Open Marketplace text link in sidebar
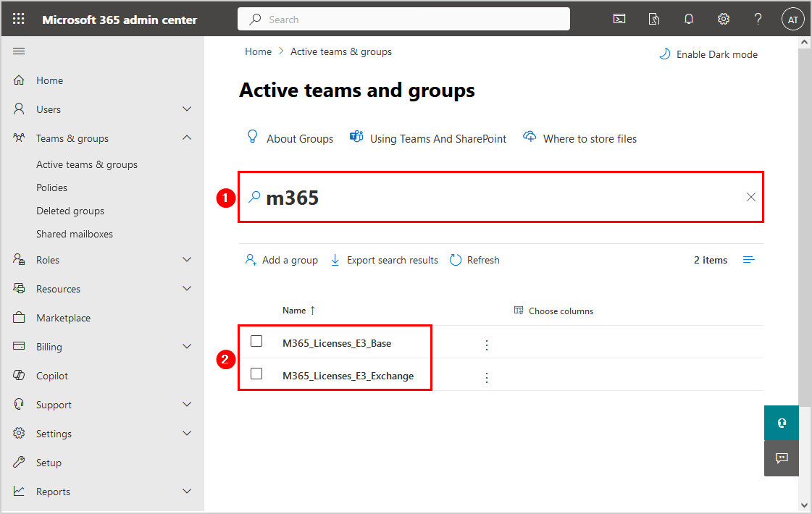Screen dimensions: 812x514 63,318
